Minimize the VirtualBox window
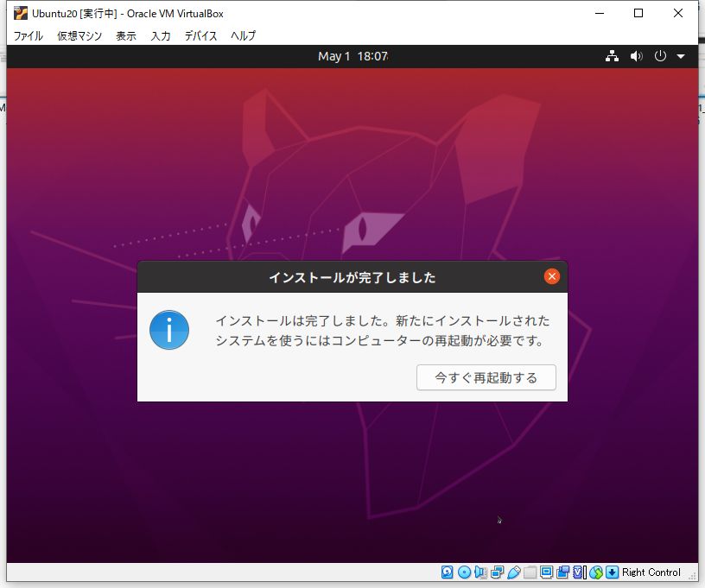The height and width of the screenshot is (588, 705). tap(600, 14)
